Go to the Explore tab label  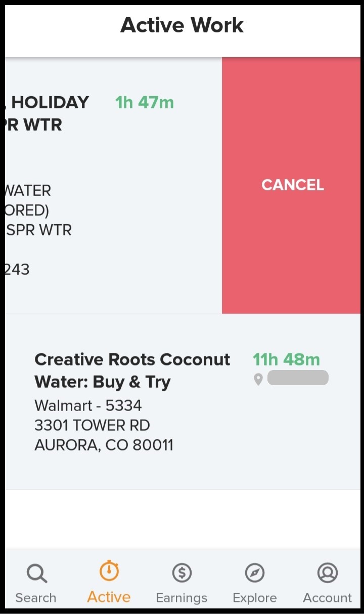(x=254, y=598)
